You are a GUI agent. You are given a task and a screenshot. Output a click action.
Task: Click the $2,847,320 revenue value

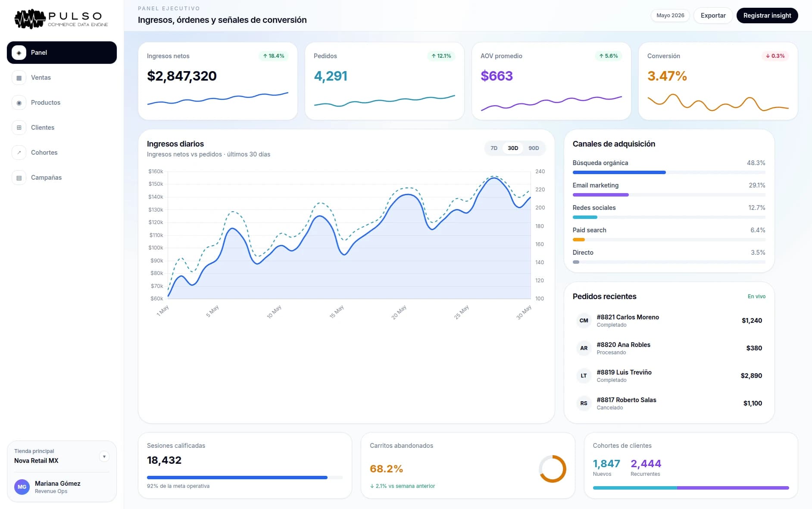[182, 76]
